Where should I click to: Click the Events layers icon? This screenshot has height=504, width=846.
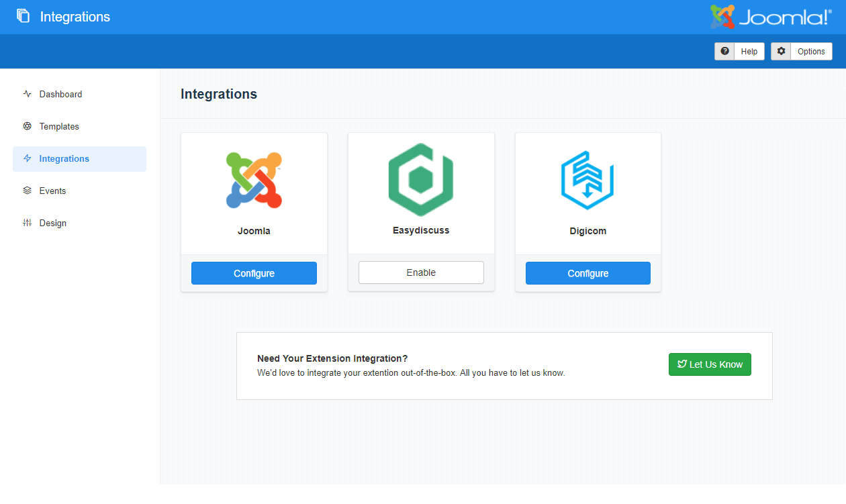[x=27, y=191]
